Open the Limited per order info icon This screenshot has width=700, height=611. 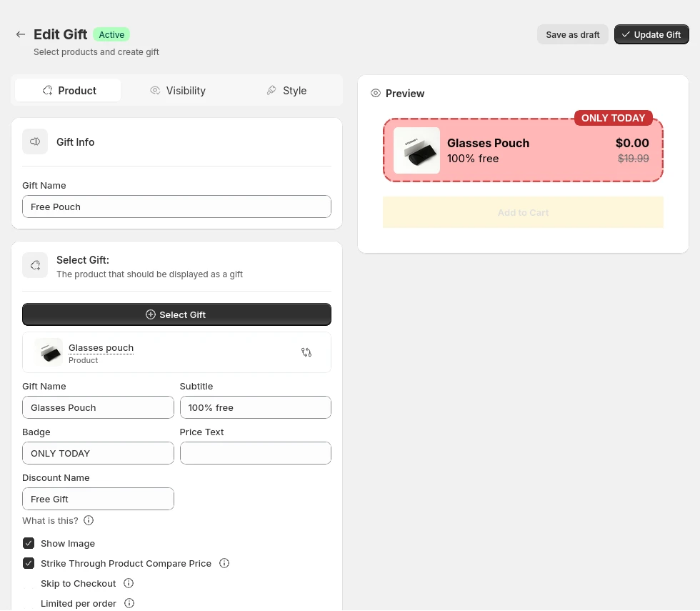pyautogui.click(x=129, y=603)
